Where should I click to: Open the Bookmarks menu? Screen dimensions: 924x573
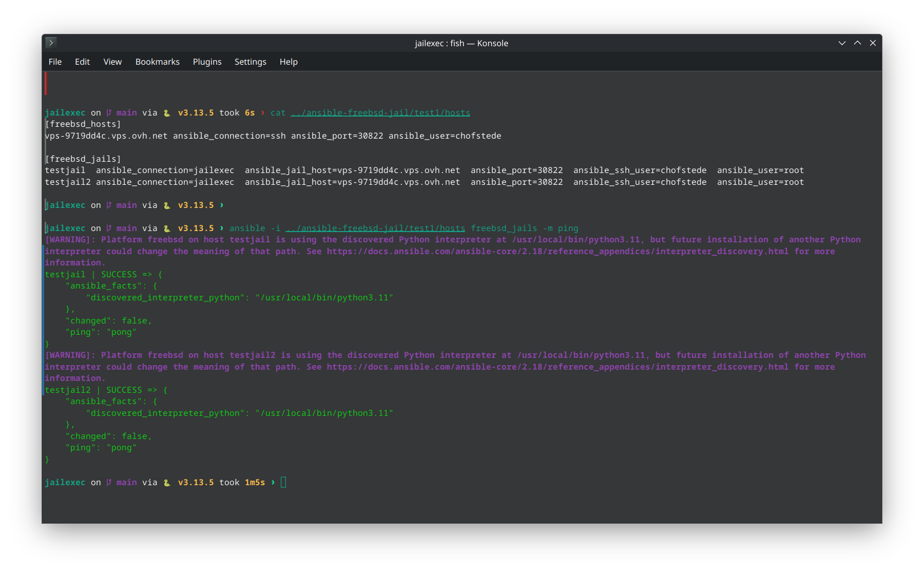click(x=157, y=62)
